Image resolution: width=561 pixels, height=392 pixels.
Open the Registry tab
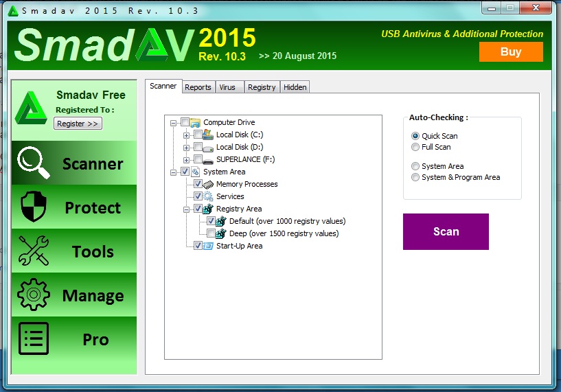tap(262, 87)
